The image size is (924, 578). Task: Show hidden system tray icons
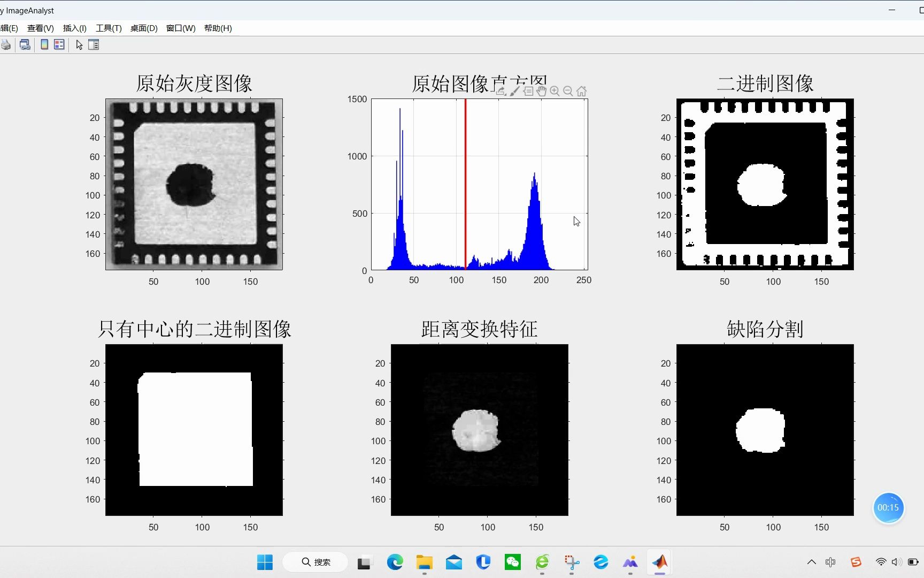811,562
